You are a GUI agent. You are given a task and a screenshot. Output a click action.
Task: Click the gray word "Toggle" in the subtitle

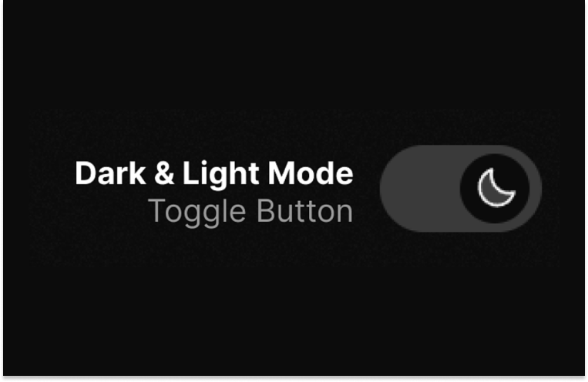(197, 213)
